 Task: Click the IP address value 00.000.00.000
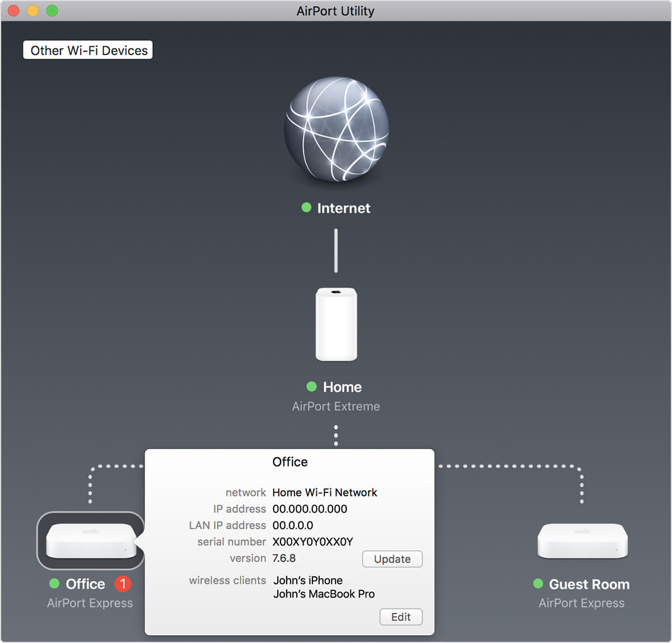coord(310,509)
